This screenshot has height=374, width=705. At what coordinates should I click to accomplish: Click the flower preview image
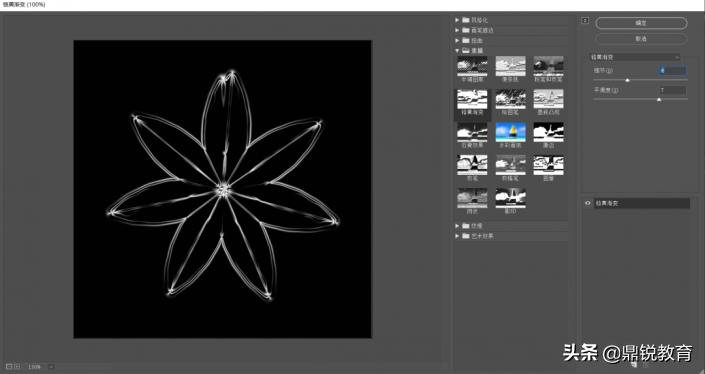click(x=223, y=189)
